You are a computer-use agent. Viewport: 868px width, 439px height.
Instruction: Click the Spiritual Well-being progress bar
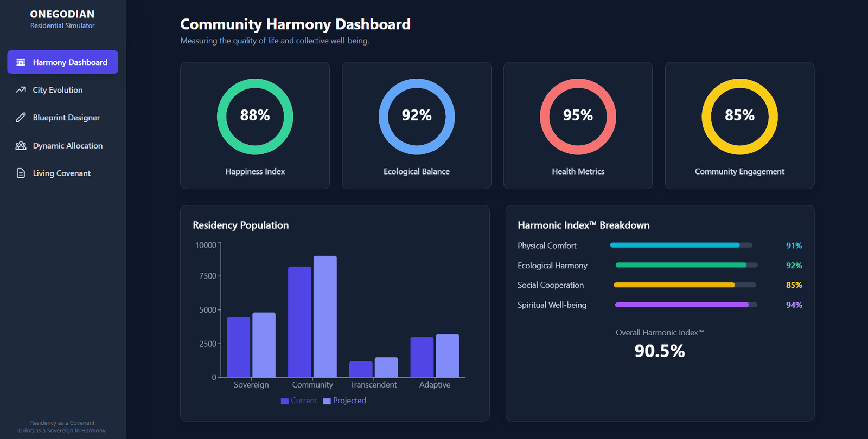(x=686, y=305)
